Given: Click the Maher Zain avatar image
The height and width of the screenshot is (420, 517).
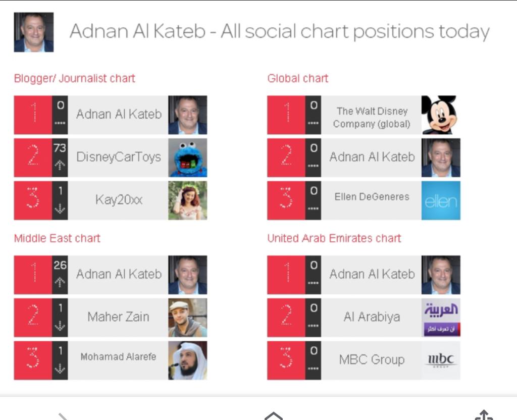Looking at the screenshot, I should coord(187,318).
